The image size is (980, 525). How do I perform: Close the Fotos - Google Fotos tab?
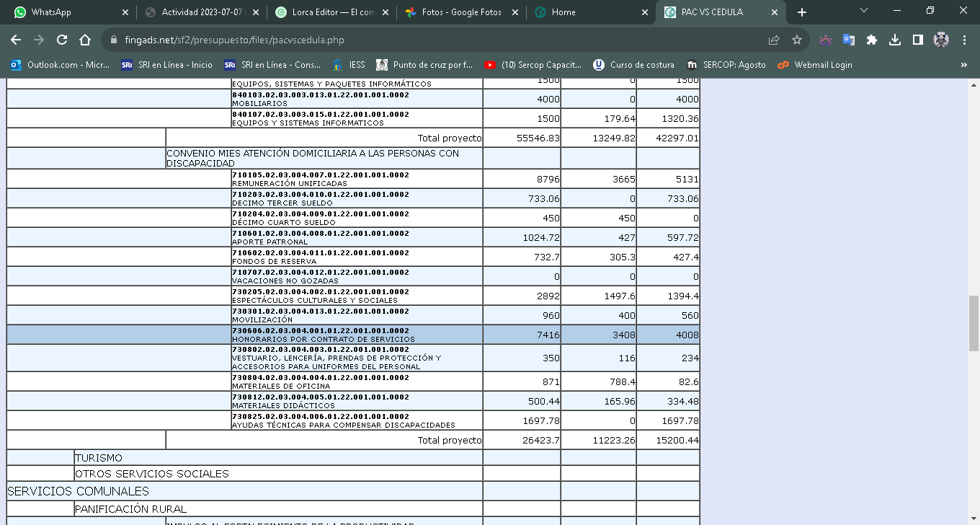(x=516, y=12)
